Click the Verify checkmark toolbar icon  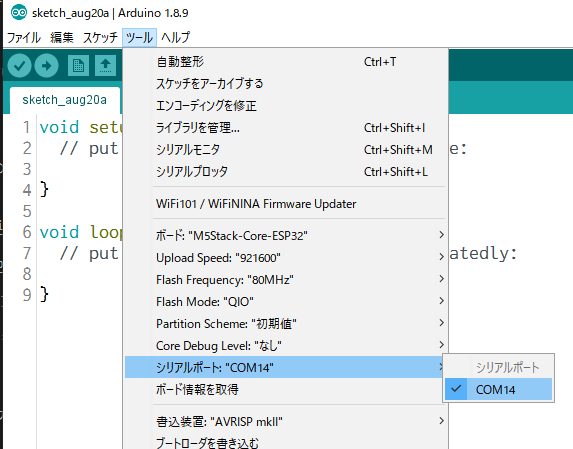19,66
